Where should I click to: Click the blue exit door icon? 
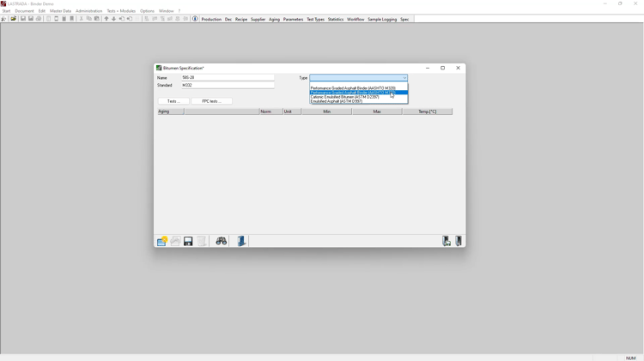[x=242, y=242]
